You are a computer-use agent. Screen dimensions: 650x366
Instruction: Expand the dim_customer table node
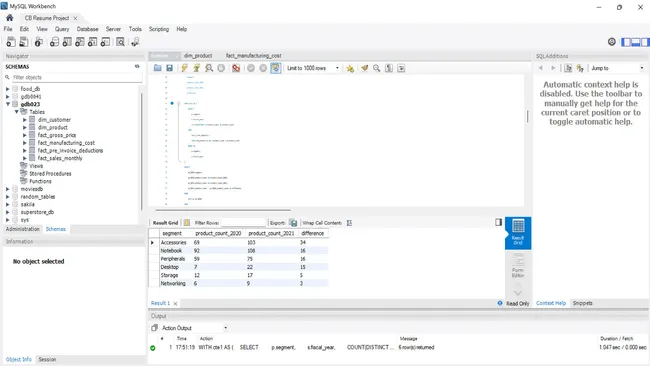[x=24, y=120]
